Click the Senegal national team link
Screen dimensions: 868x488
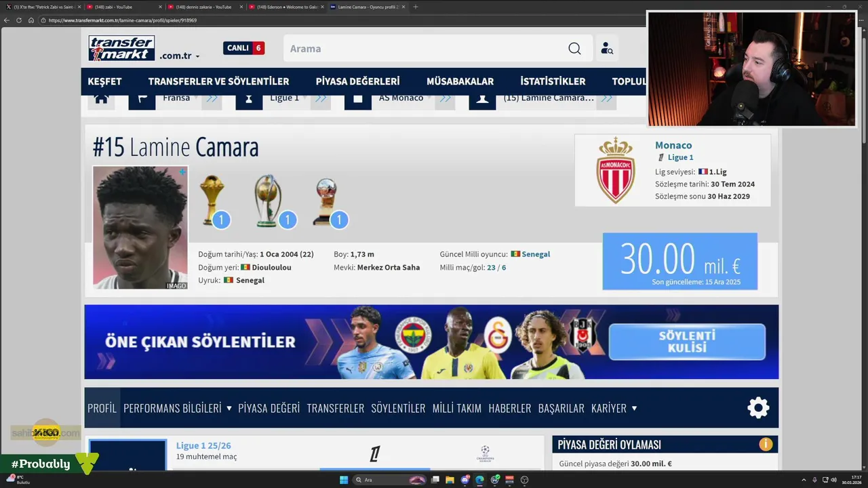[x=536, y=254]
